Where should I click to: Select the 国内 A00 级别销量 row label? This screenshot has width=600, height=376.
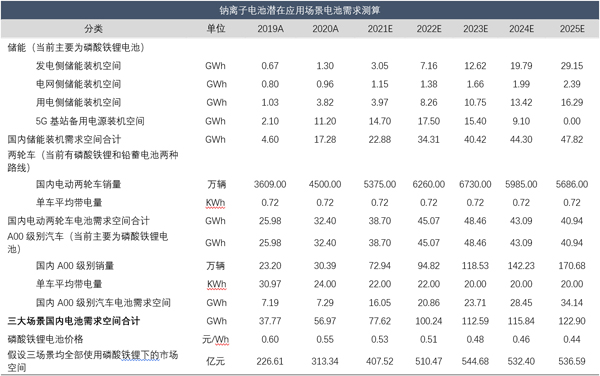click(75, 266)
